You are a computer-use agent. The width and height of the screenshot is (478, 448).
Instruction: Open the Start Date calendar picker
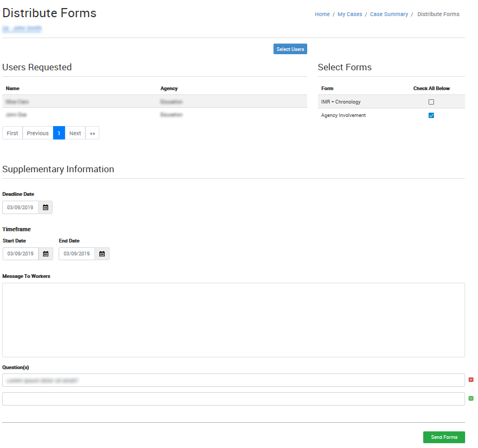(46, 254)
